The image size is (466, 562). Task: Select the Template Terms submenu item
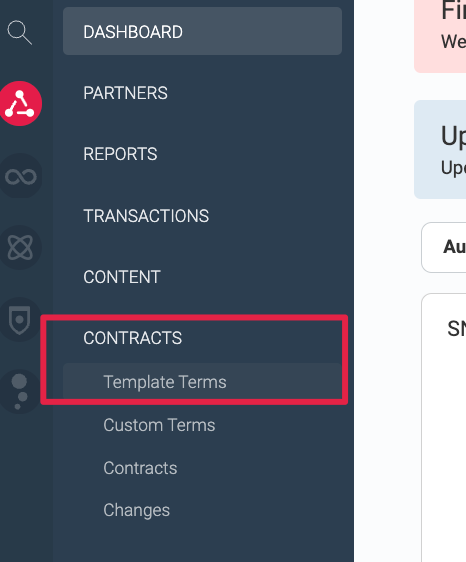[x=202, y=382]
